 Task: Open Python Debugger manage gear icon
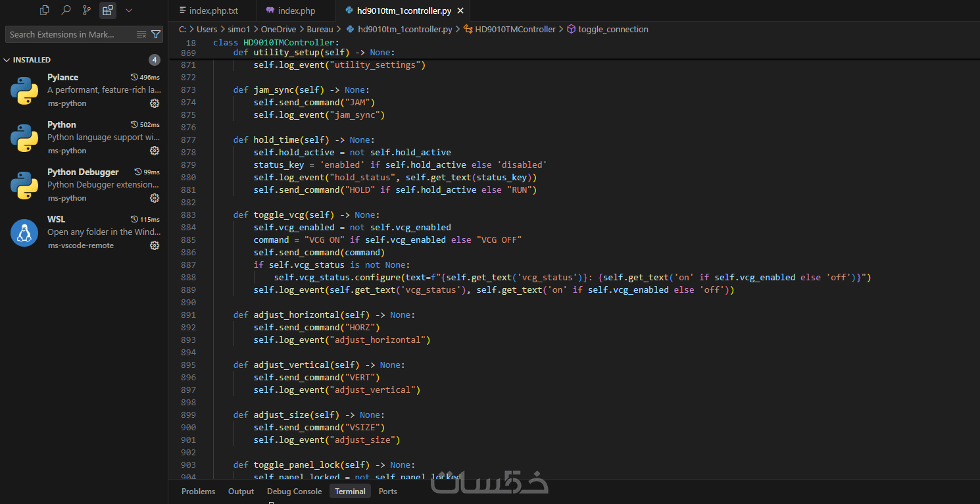155,198
